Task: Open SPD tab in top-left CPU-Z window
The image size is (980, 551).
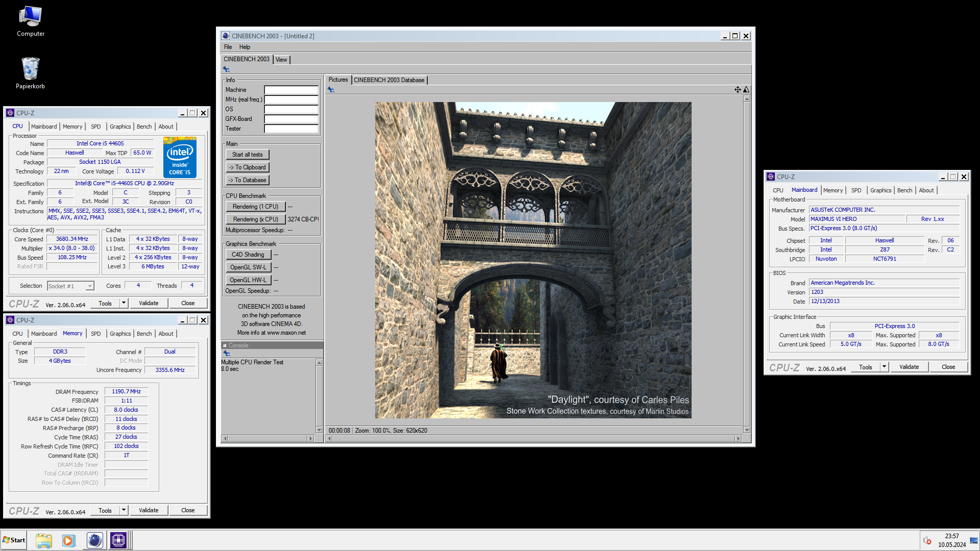Action: [x=96, y=127]
